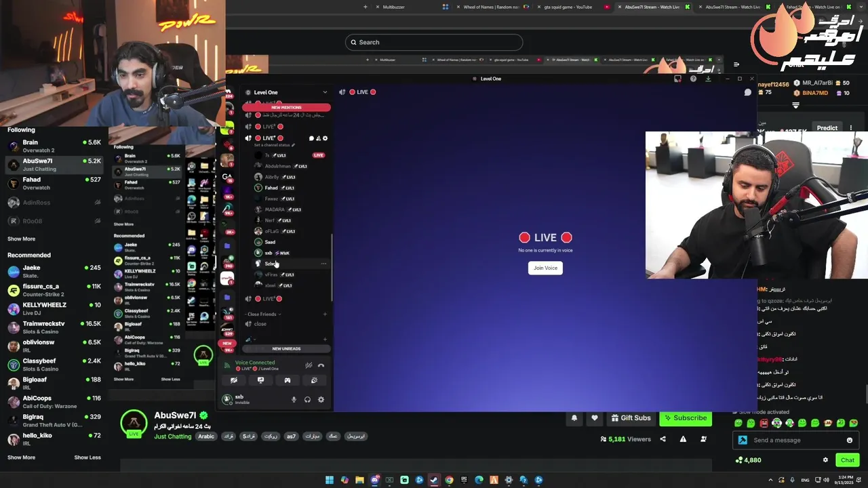Open Jaeke in Recommended channels
The width and height of the screenshot is (868, 488).
pos(54,271)
